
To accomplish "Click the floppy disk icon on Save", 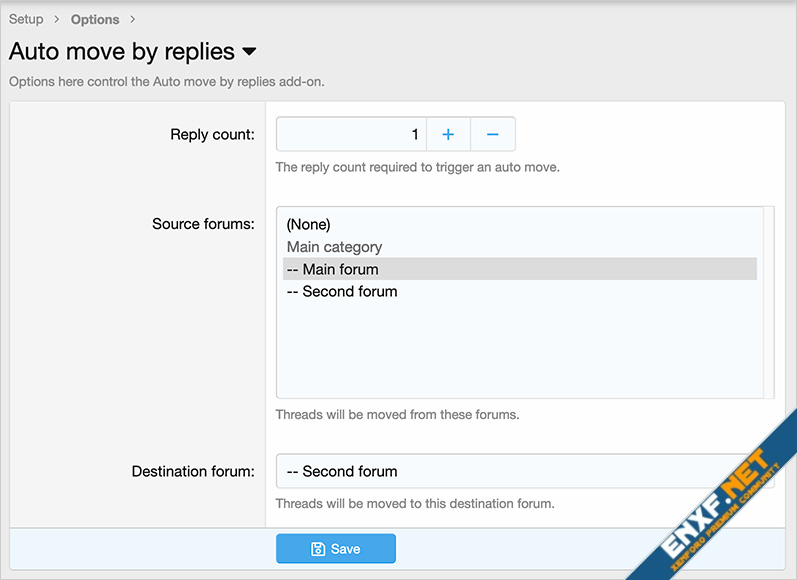I will pos(318,549).
